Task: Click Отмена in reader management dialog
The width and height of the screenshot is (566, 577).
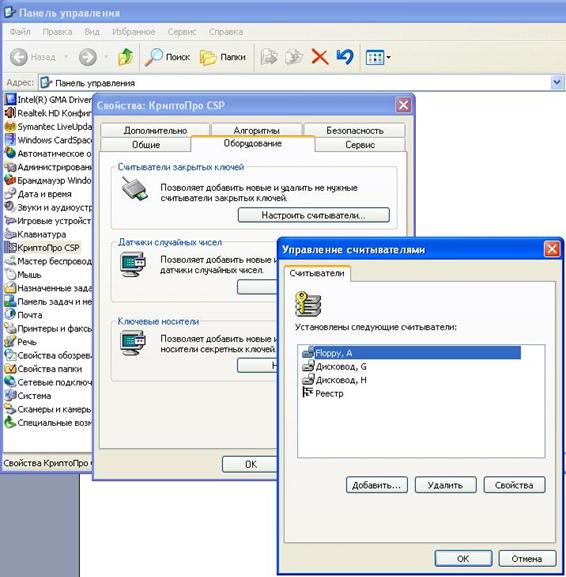Action: [x=527, y=559]
